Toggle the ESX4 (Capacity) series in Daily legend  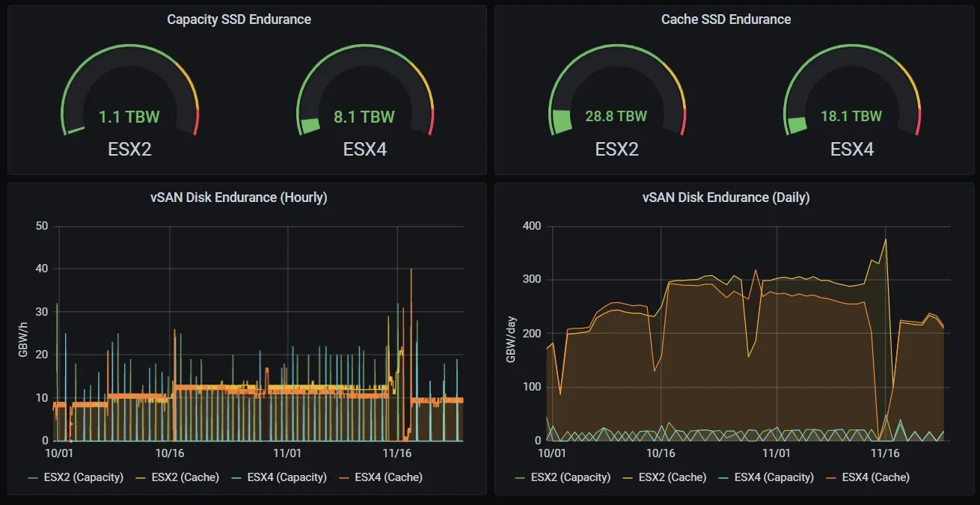(774, 477)
